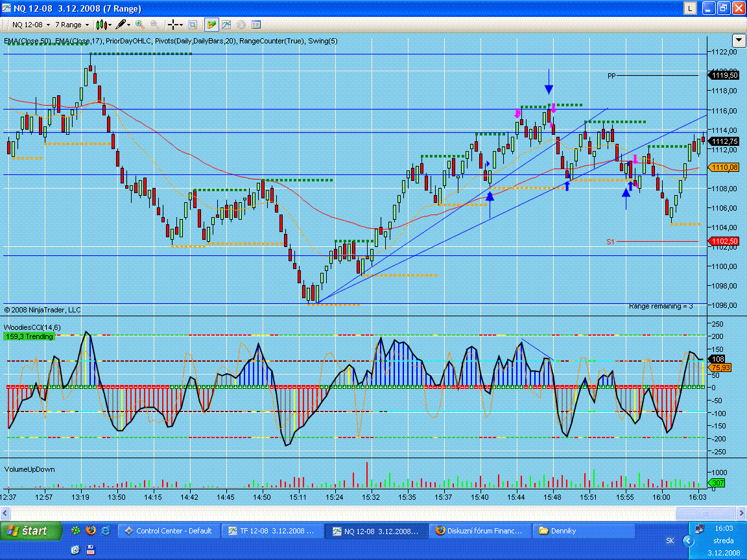
Task: Click the SK language indicator in tray
Action: pos(669,541)
